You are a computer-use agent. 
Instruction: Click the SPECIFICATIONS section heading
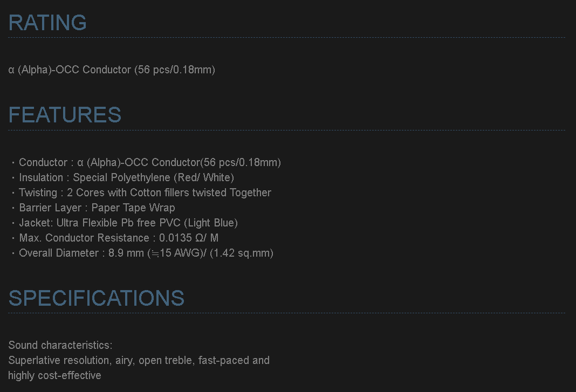pos(97,298)
